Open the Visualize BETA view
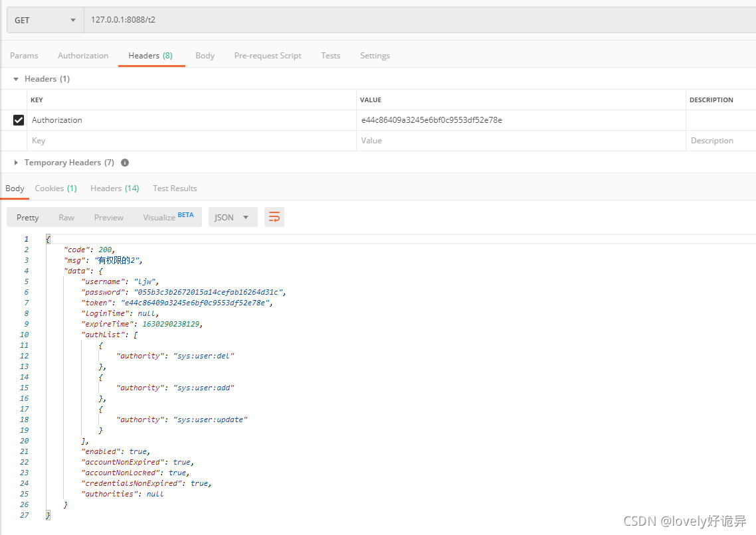 point(168,217)
